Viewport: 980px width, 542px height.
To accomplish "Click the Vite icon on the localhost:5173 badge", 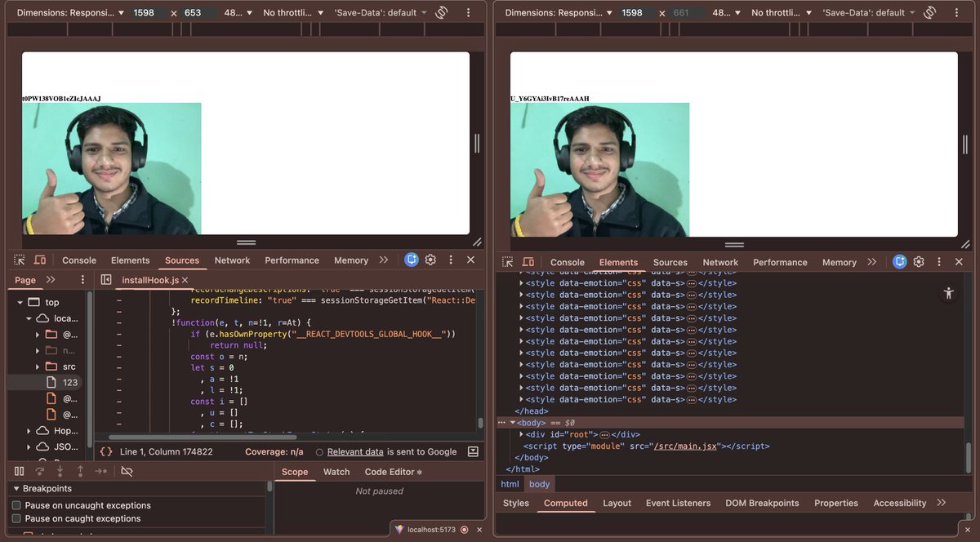I will point(399,529).
